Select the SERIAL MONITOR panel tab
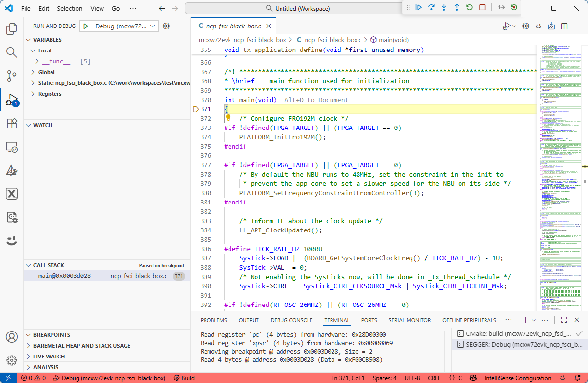Screen dimensions: 588x383 click(409, 320)
